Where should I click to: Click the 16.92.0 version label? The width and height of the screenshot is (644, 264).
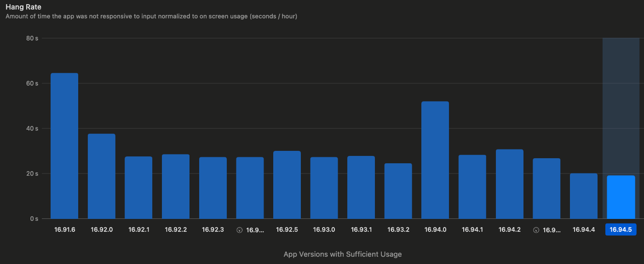click(102, 230)
